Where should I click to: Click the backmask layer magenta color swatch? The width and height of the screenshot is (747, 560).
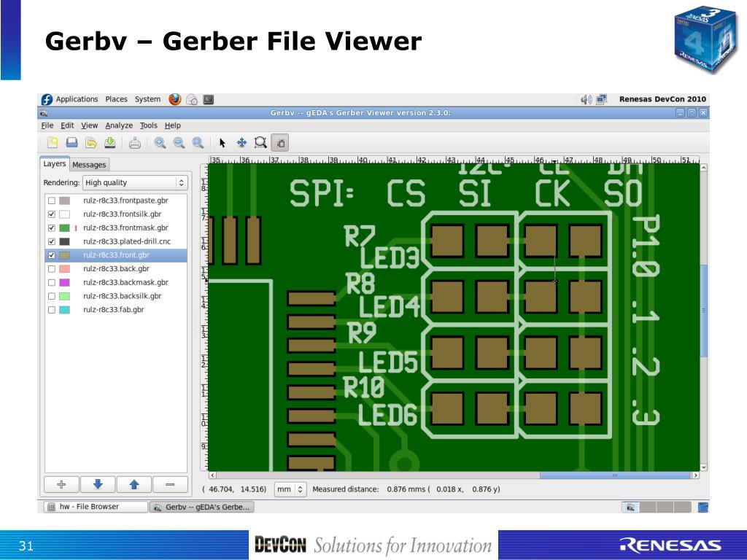point(65,282)
